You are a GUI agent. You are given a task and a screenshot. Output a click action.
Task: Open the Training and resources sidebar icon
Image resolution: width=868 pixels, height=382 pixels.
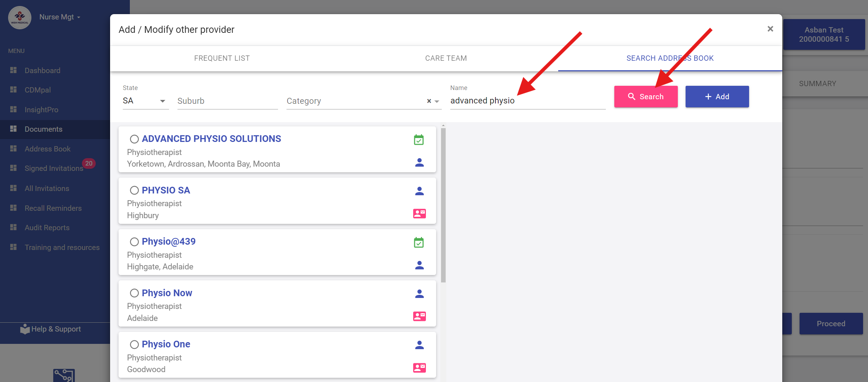pos(13,247)
